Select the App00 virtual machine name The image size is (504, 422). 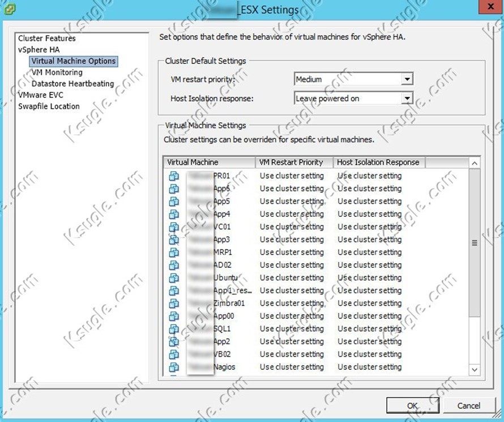pos(224,316)
